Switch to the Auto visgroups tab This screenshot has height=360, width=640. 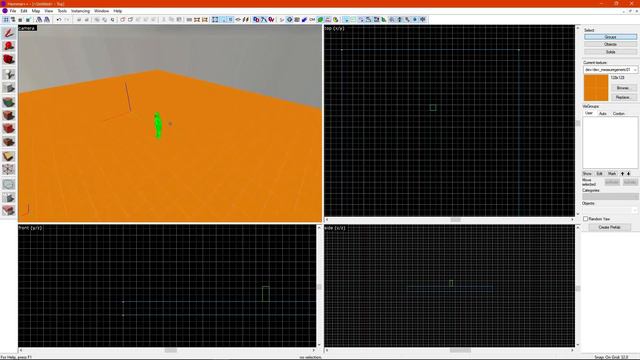tap(602, 113)
